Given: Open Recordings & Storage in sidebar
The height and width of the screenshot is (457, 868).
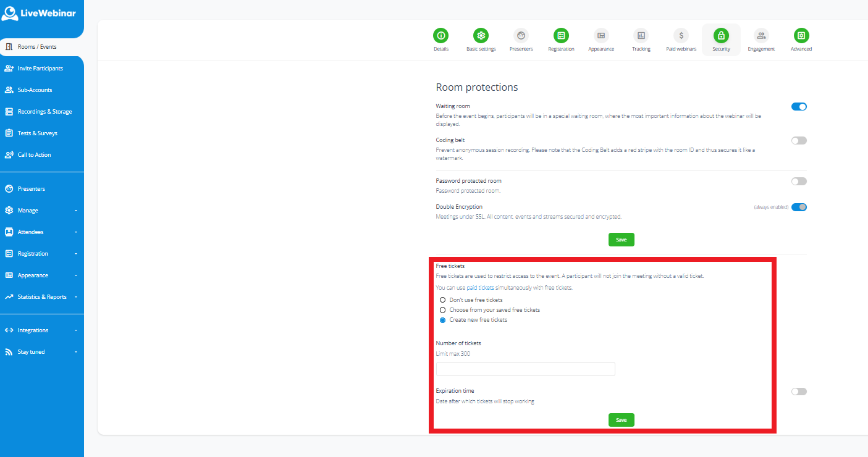Looking at the screenshot, I should [44, 112].
